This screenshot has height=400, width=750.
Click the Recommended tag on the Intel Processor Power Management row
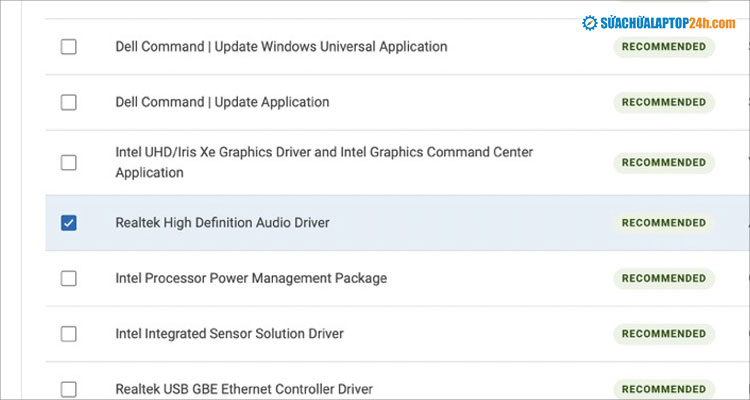664,278
